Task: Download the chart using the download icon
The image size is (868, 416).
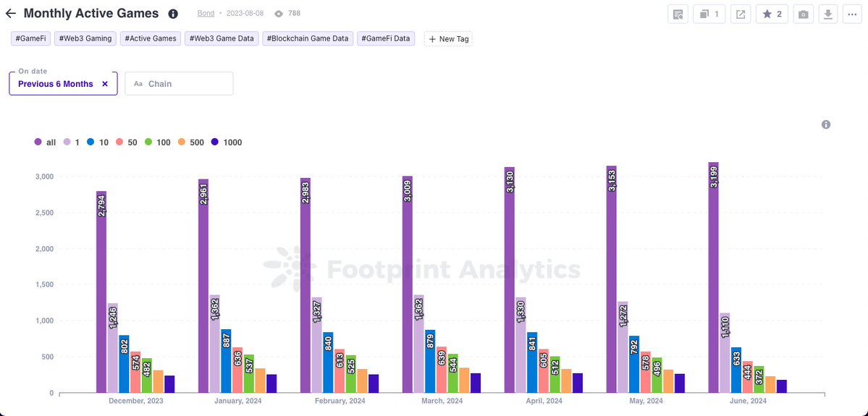Action: pyautogui.click(x=828, y=14)
